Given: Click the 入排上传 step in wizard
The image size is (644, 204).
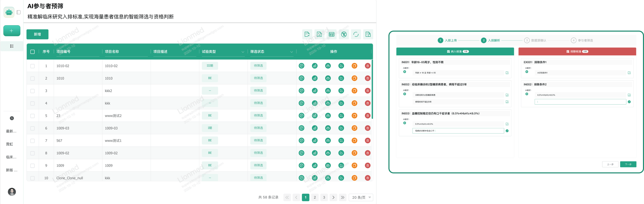Looking at the screenshot, I should click(x=447, y=40).
